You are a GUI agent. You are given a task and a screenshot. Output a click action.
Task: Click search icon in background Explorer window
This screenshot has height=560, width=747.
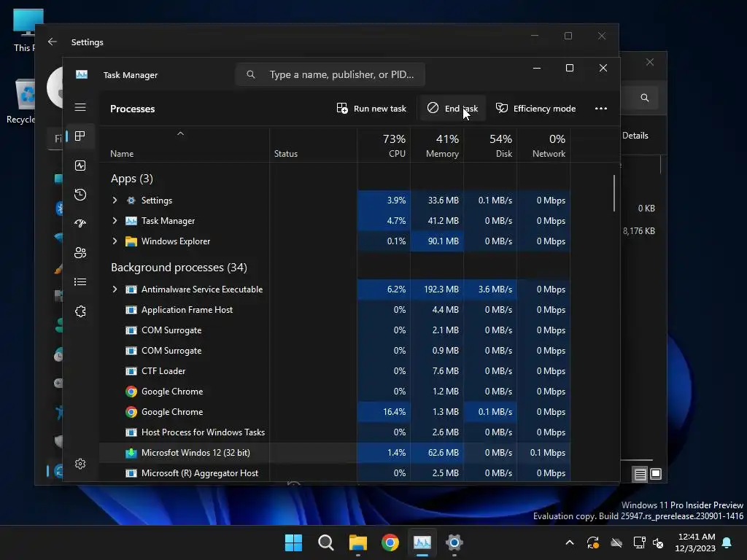(645, 98)
